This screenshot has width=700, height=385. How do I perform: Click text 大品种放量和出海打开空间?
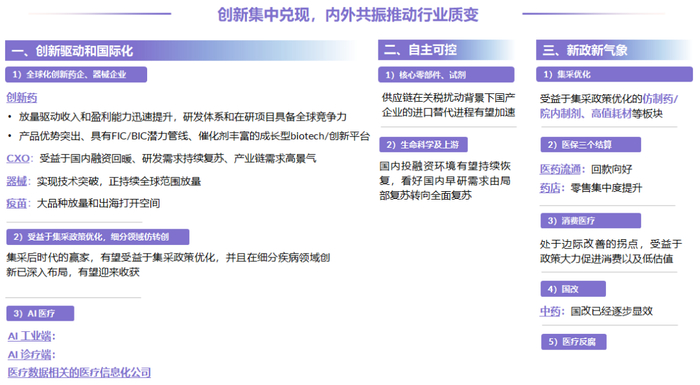(x=98, y=204)
